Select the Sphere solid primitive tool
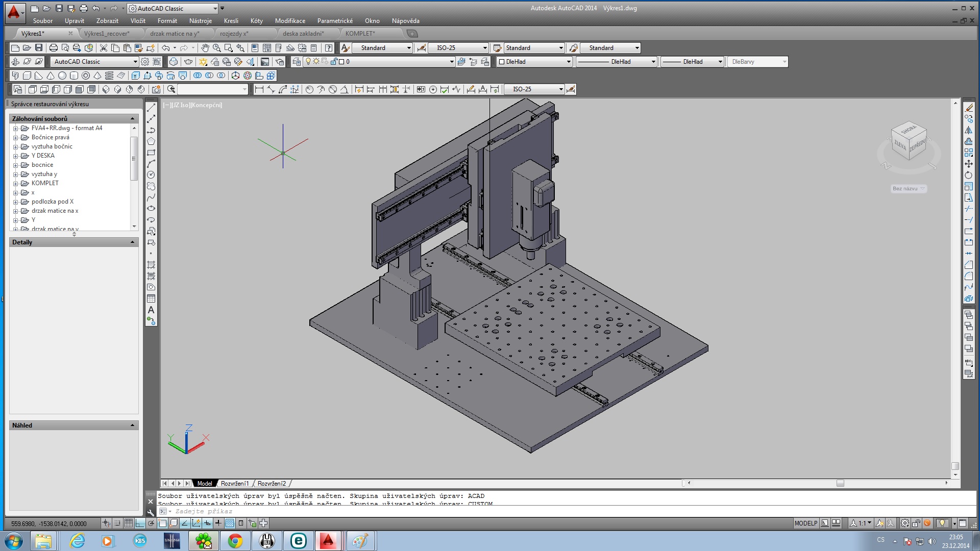Image resolution: width=980 pixels, height=551 pixels. coord(62,76)
